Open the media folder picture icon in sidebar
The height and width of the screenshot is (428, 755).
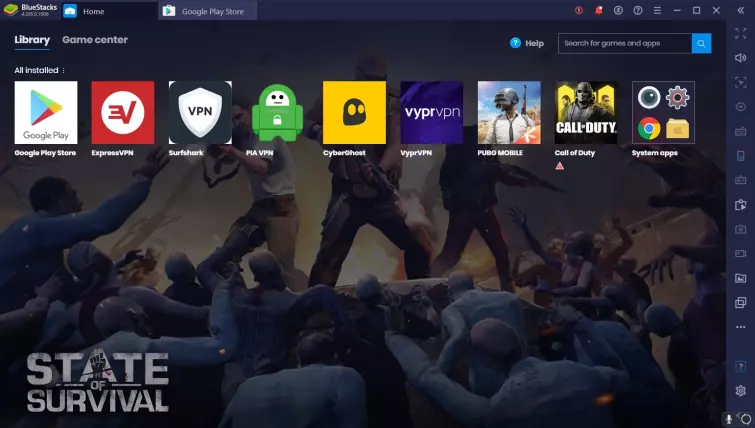pos(741,278)
